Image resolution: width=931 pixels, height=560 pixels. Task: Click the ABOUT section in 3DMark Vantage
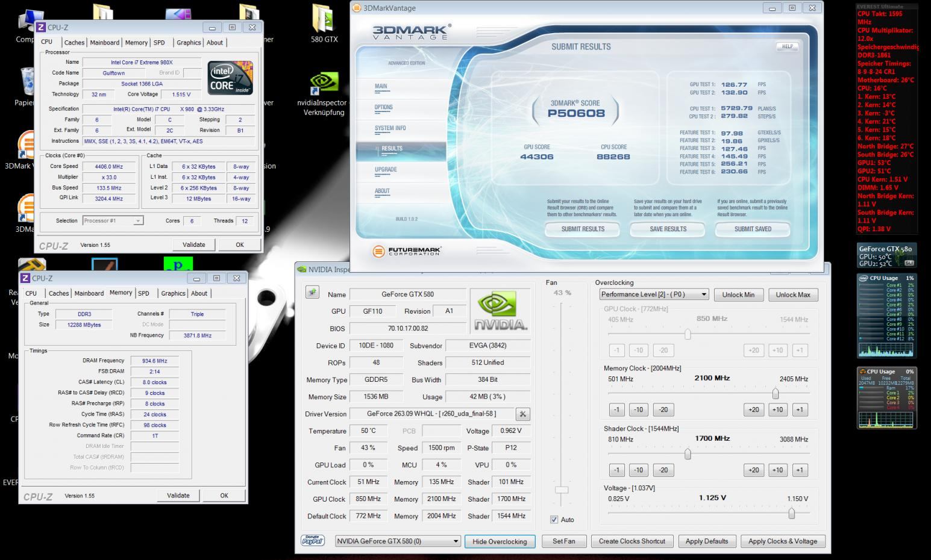(382, 191)
